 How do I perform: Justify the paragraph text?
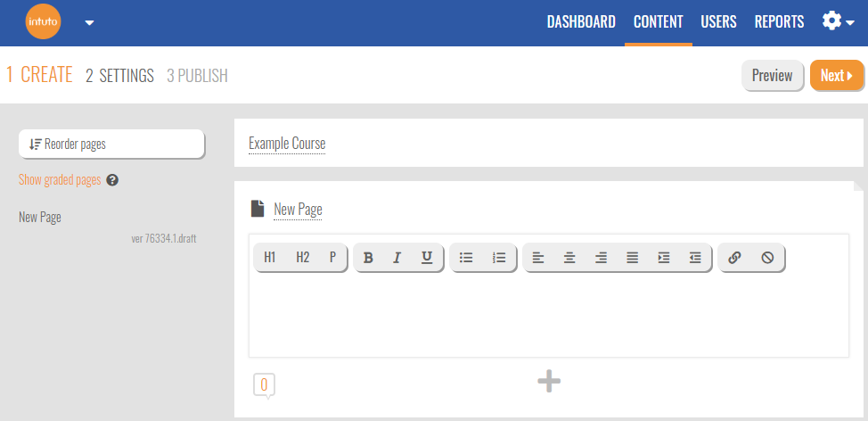[x=632, y=258]
